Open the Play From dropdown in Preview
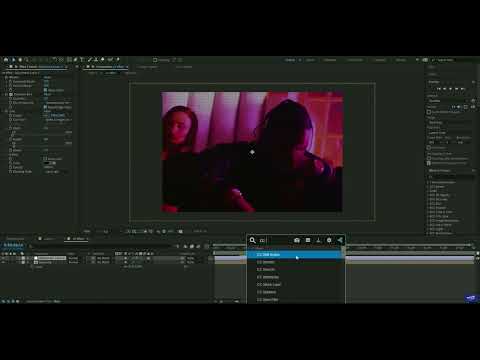Viewport: 480px width, 360px height. [x=450, y=133]
